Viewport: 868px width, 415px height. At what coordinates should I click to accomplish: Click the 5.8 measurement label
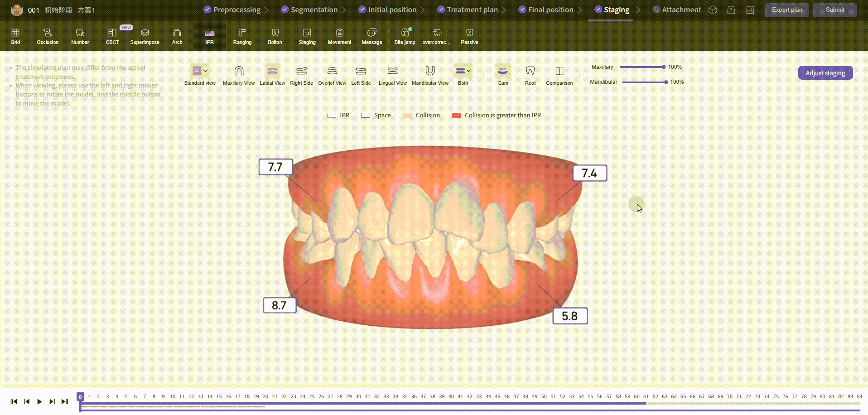tap(570, 316)
